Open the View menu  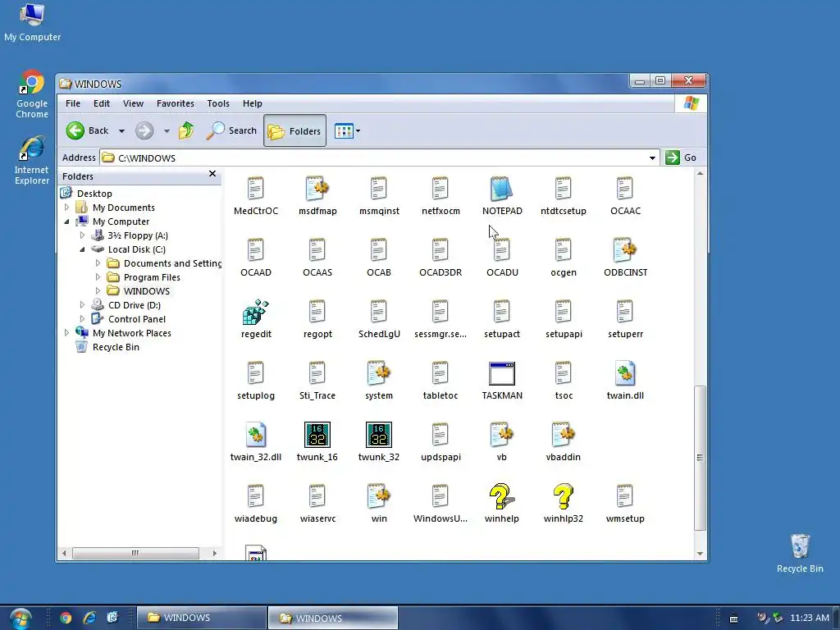(133, 103)
